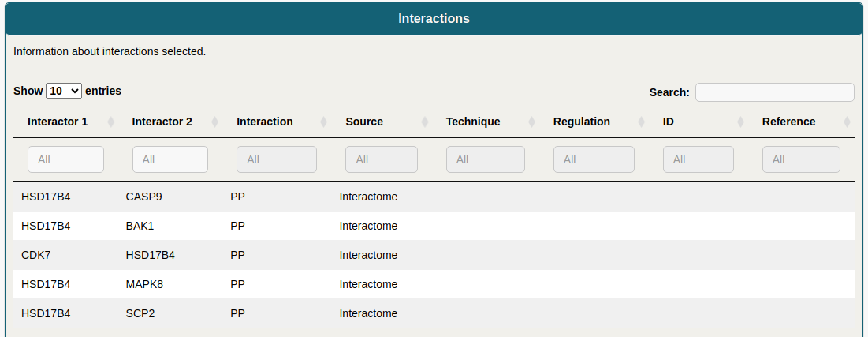Open the Source column filter
868x337 pixels.
[381, 159]
